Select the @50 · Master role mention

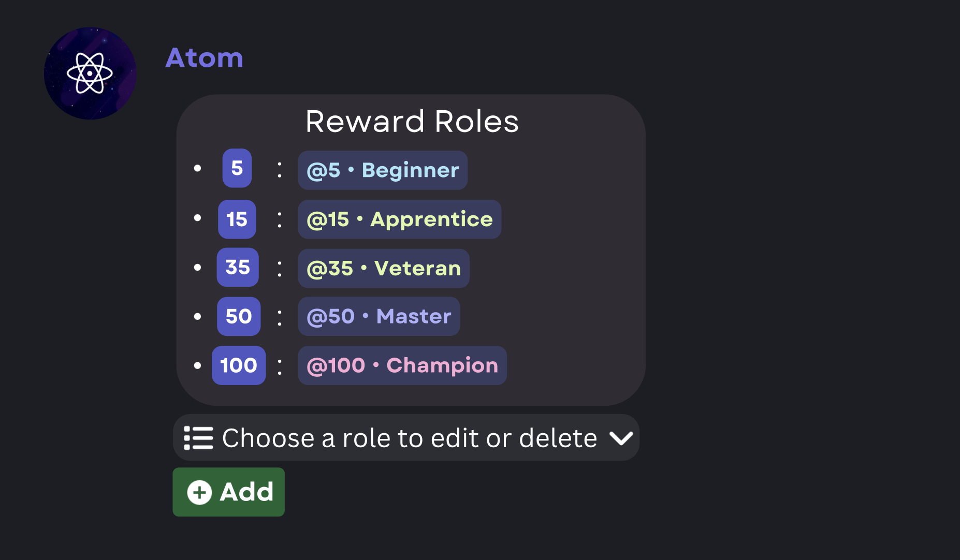click(379, 316)
